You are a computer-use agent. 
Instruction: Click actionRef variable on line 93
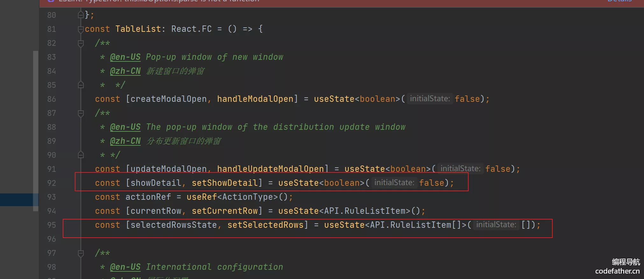[148, 197]
